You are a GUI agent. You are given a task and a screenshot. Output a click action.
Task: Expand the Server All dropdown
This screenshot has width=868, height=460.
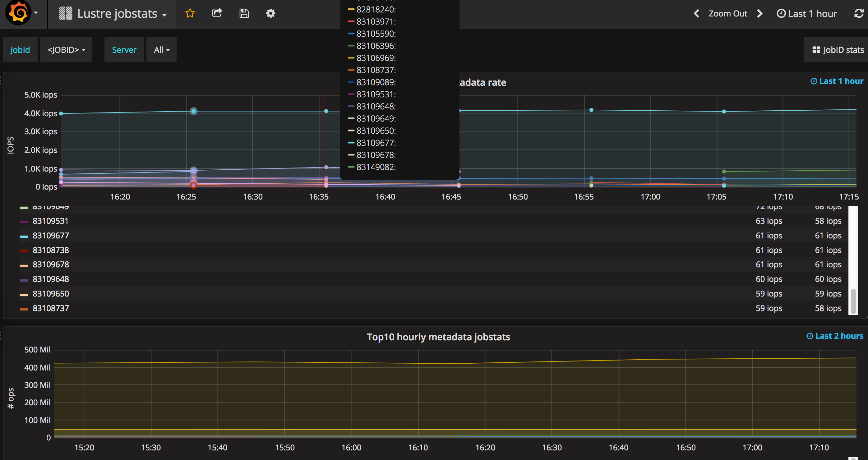(x=161, y=50)
